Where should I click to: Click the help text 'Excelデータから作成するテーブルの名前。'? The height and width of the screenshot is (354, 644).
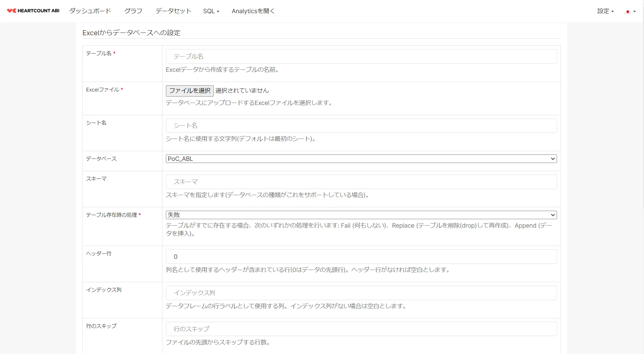tap(222, 70)
